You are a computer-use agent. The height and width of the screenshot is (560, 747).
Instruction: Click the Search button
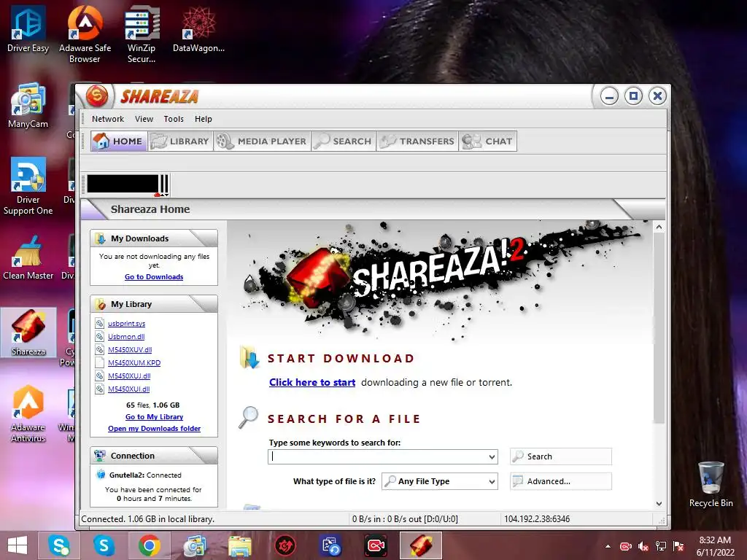coord(561,456)
